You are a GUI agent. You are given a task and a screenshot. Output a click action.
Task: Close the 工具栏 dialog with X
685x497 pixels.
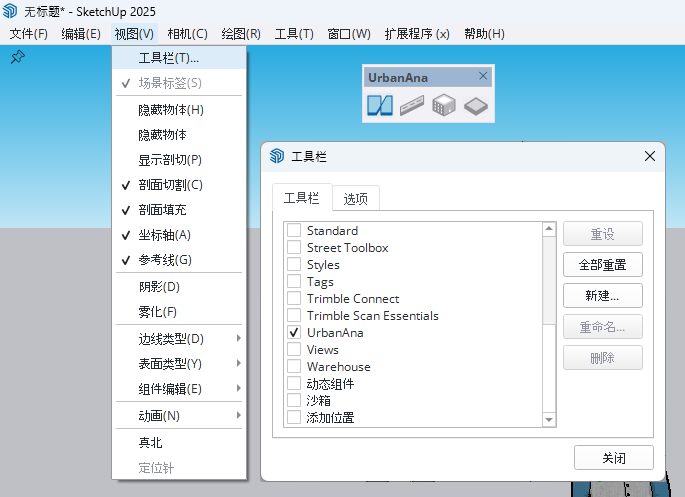650,156
